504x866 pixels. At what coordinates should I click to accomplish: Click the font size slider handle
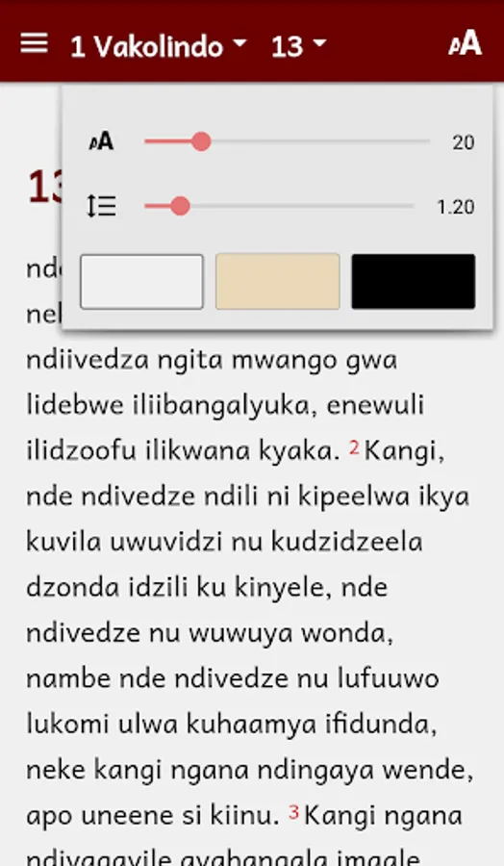coord(201,141)
